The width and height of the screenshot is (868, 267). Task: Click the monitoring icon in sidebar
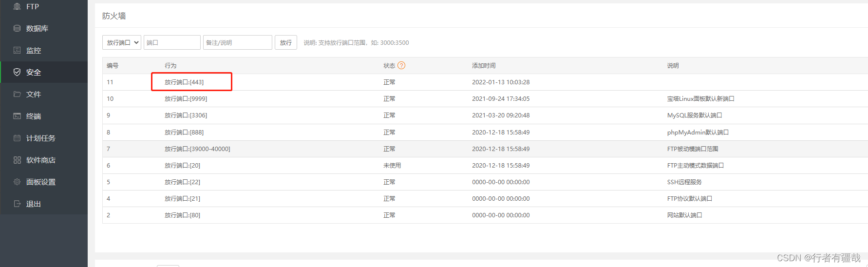pos(17,50)
